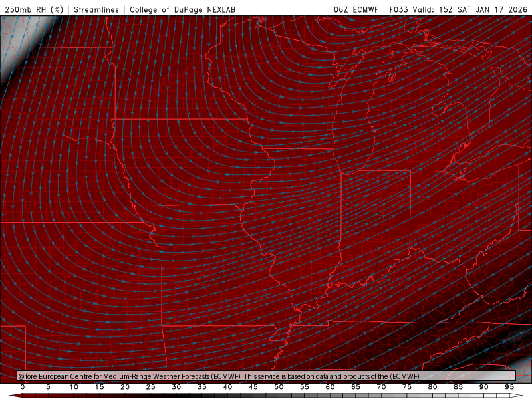Click the '0' color scale label
Screen dimensions: 532x399
[x=23, y=387]
